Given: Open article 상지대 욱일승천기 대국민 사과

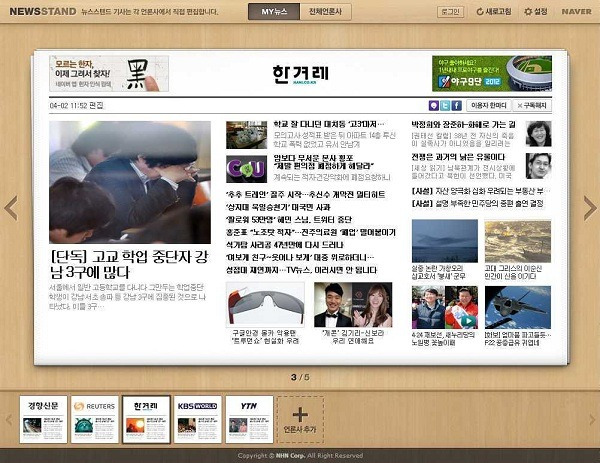Looking at the screenshot, I should coord(278,207).
